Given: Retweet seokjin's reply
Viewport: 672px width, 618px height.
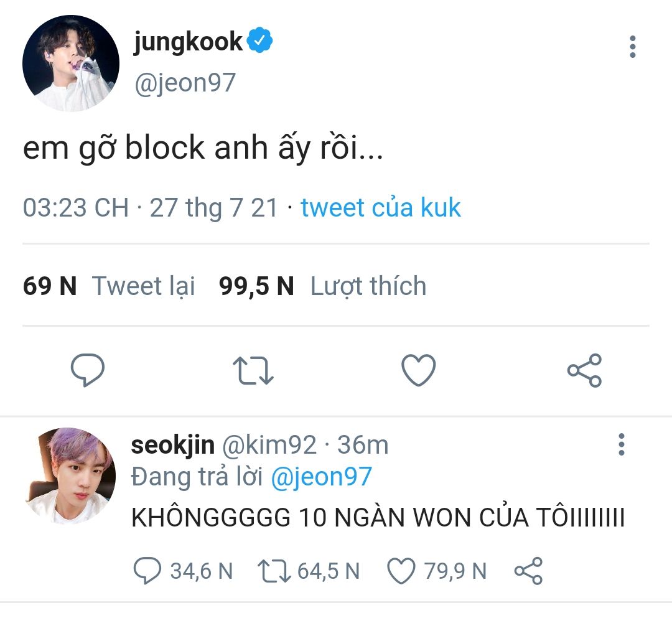Looking at the screenshot, I should pos(274,571).
